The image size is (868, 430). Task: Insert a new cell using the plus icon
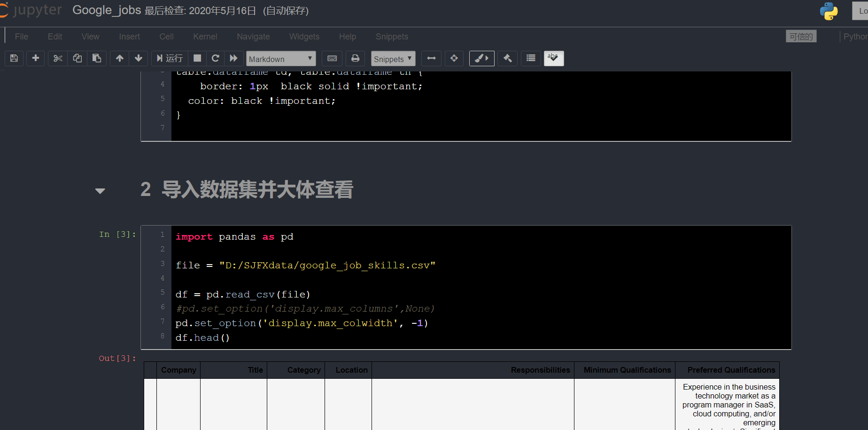pos(35,58)
